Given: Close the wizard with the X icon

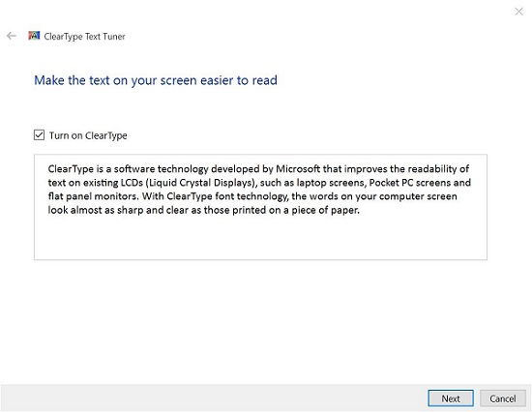Looking at the screenshot, I should click(518, 12).
